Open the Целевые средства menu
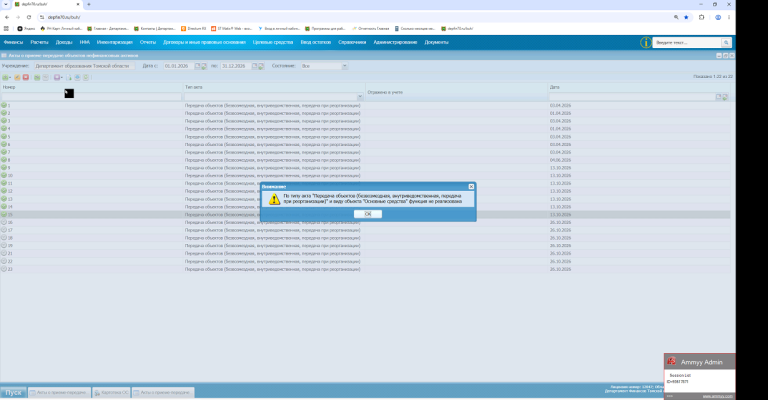Screen dimensions: 768x400 click(x=273, y=43)
